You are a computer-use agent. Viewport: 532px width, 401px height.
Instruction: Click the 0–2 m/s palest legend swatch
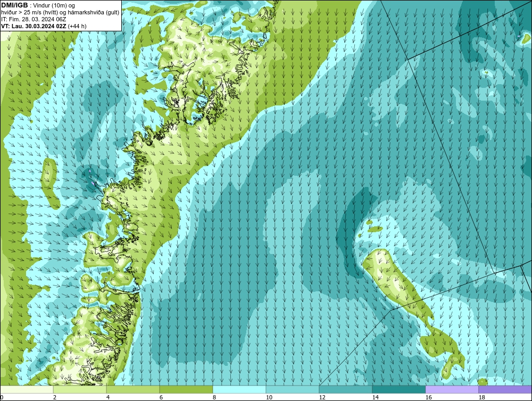tap(27, 389)
